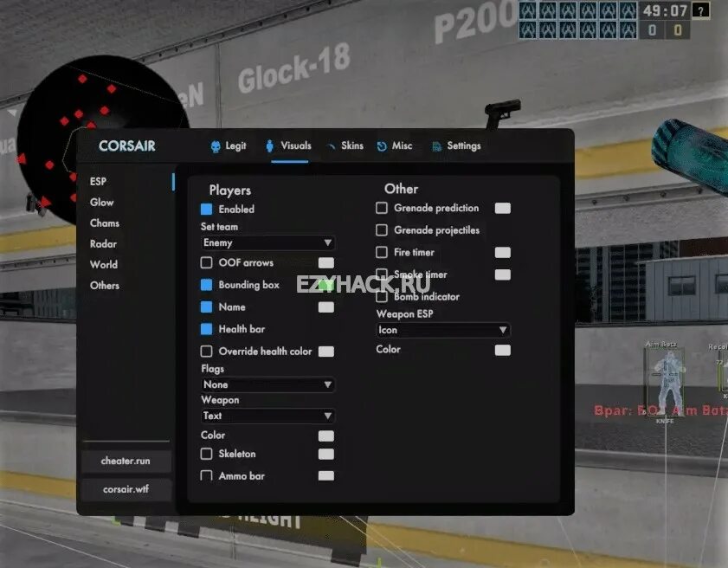Check the Grenade projectiles box
This screenshot has width=728, height=568.
click(x=382, y=230)
